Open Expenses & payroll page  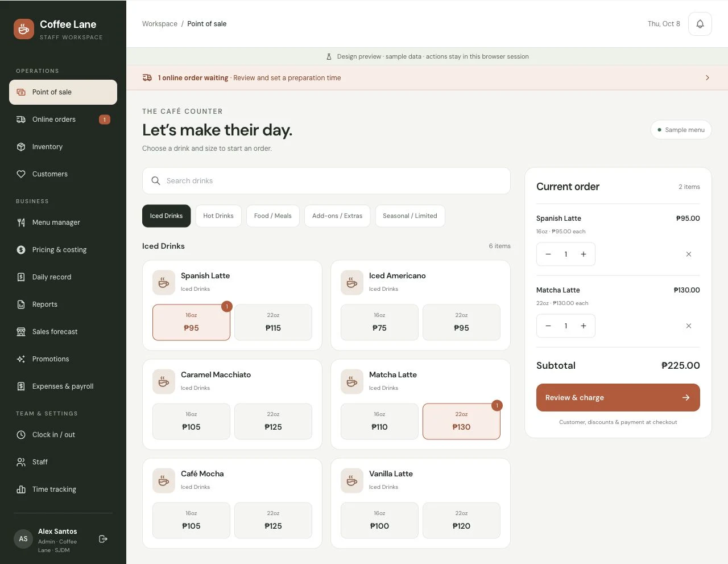point(63,386)
